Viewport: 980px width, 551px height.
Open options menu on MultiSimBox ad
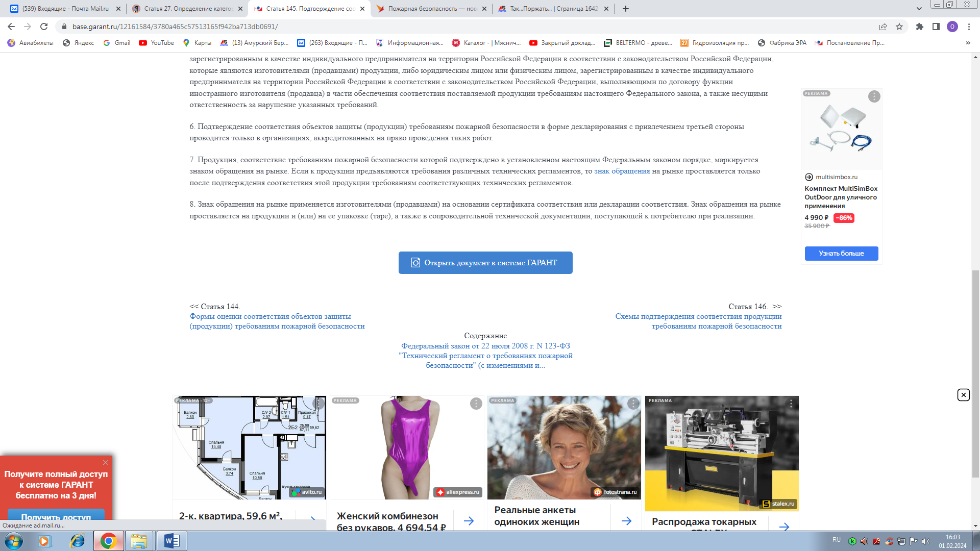click(874, 97)
